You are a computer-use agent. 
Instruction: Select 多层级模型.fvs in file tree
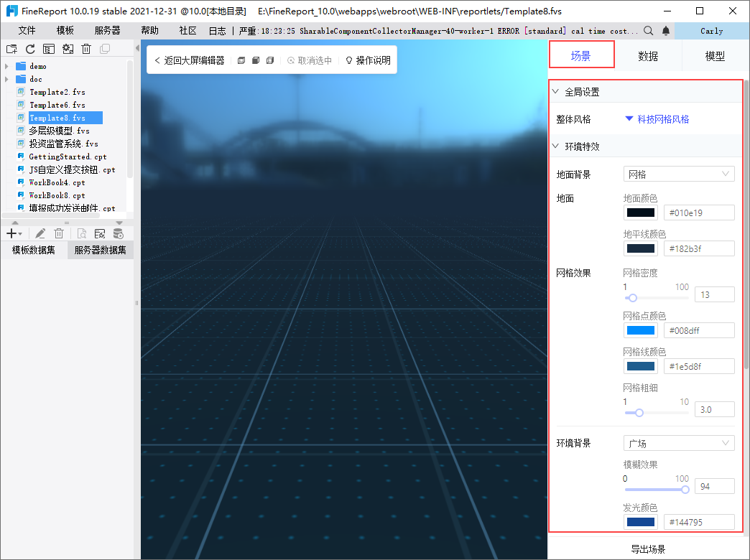click(x=59, y=131)
